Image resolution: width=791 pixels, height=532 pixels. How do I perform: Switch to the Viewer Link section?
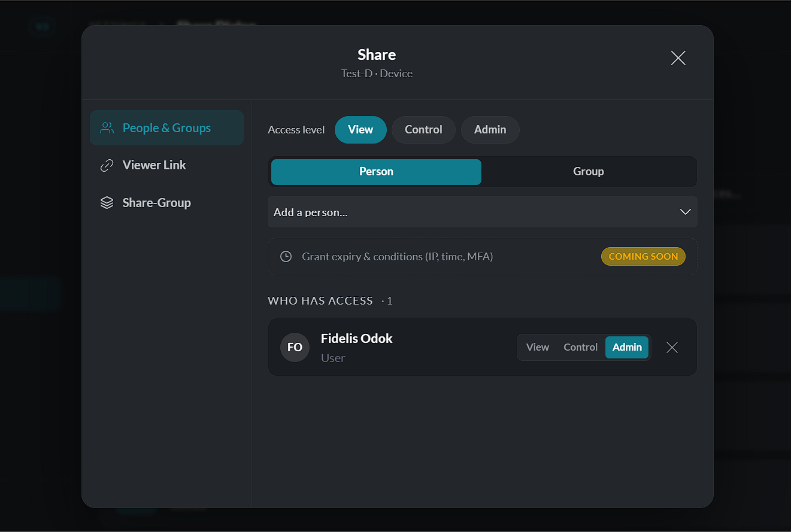coord(166,165)
